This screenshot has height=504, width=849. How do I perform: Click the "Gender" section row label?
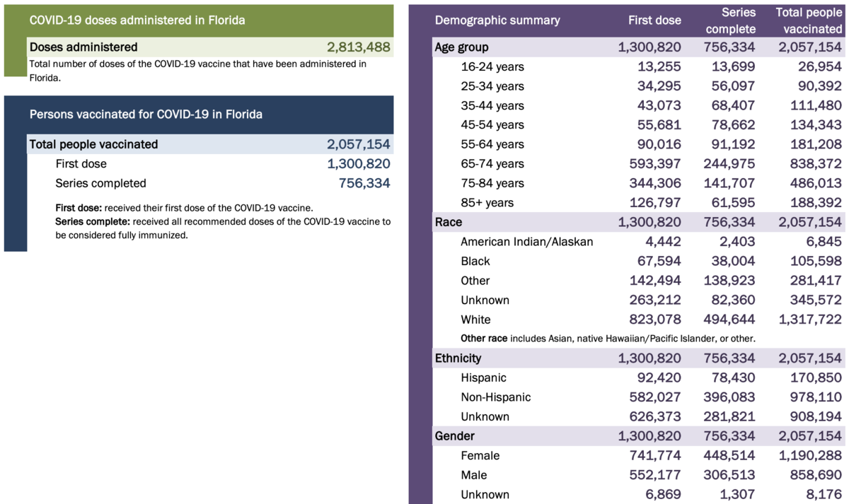pyautogui.click(x=454, y=436)
